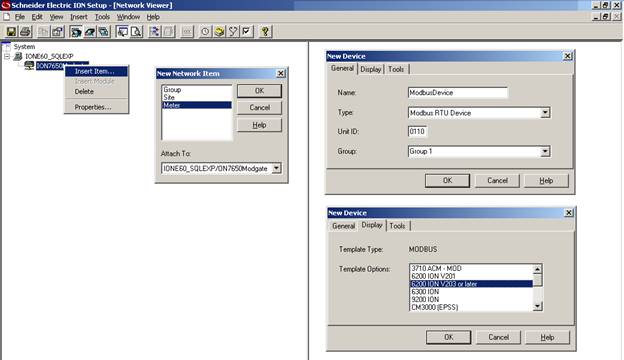
Task: Open help via the yellow question-mark icon
Action: click(x=265, y=31)
